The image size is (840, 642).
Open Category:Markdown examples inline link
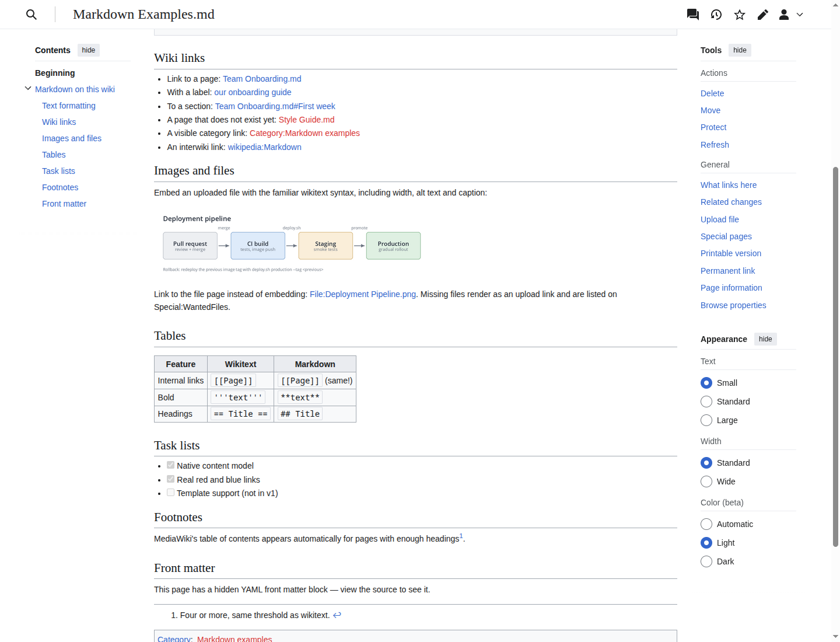pyautogui.click(x=304, y=133)
